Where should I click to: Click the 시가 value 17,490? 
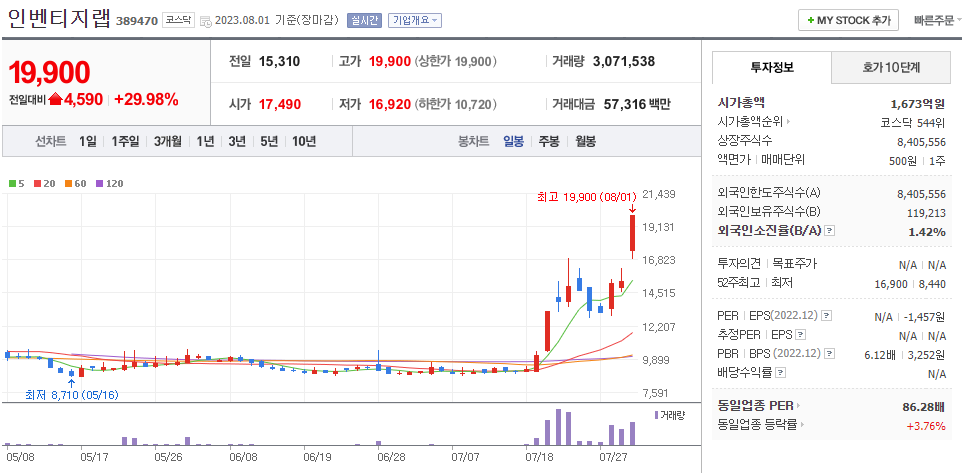(280, 104)
